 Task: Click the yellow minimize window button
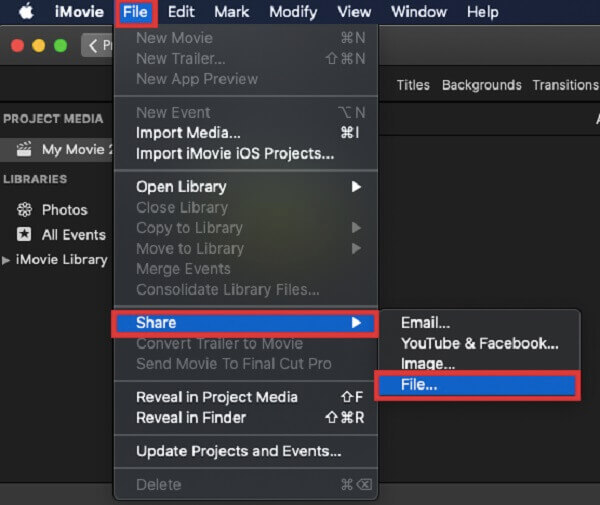point(38,46)
